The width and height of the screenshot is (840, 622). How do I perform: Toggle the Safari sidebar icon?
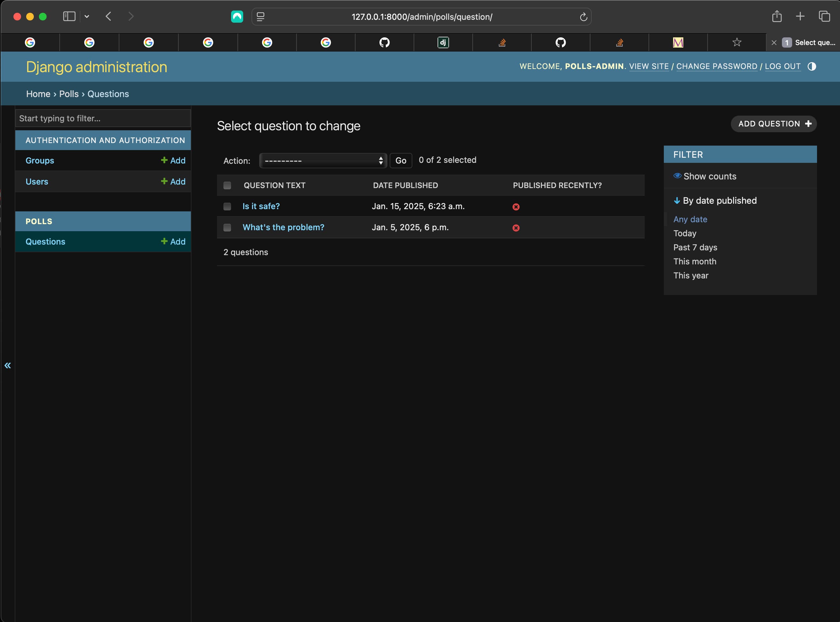coord(69,17)
